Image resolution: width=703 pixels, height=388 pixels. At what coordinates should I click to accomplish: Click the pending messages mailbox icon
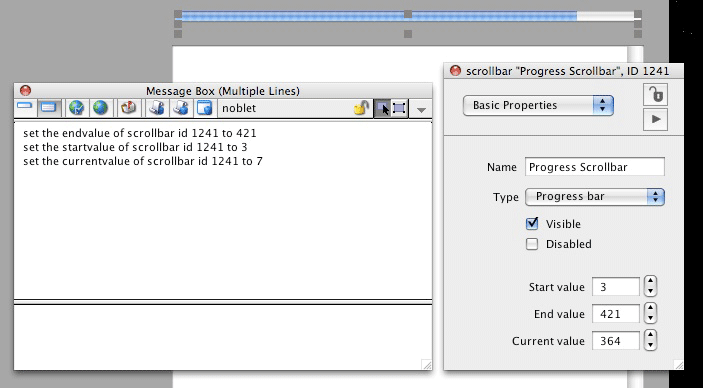point(128,108)
